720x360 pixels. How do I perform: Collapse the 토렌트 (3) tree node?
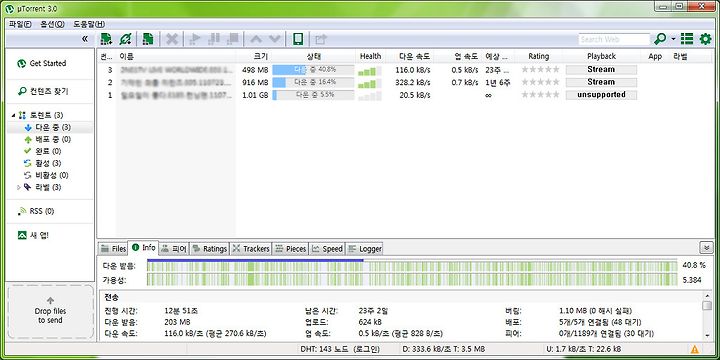(13, 115)
